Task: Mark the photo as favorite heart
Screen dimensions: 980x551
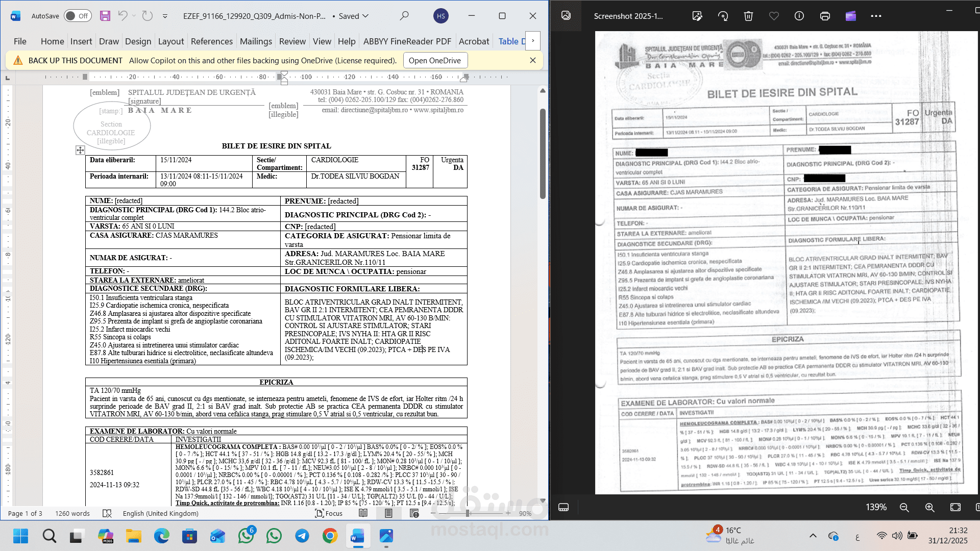Action: [x=774, y=16]
